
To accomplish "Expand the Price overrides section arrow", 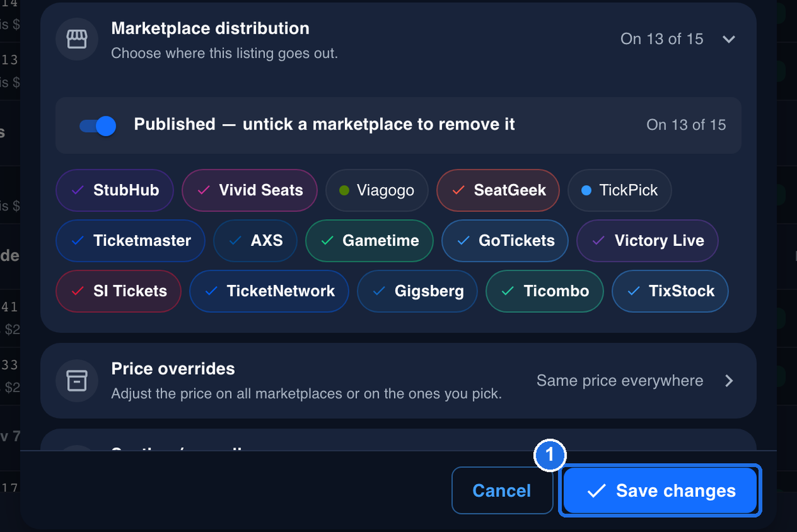I will [729, 381].
